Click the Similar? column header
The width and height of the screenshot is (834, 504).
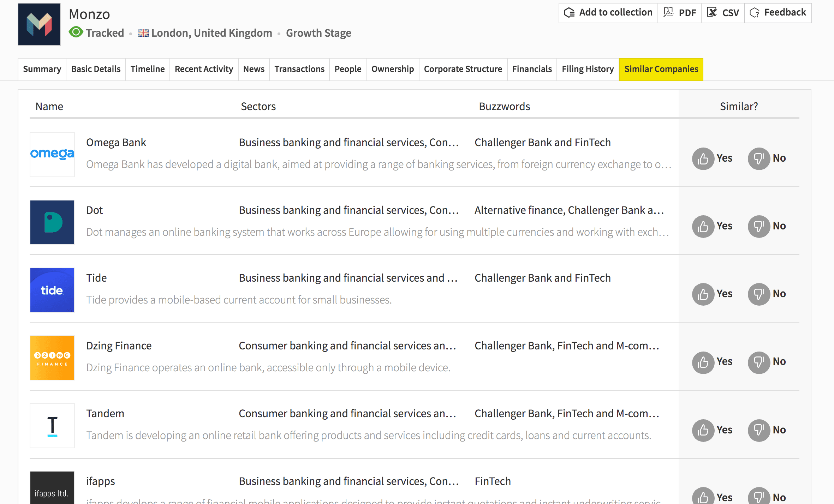[x=739, y=106]
